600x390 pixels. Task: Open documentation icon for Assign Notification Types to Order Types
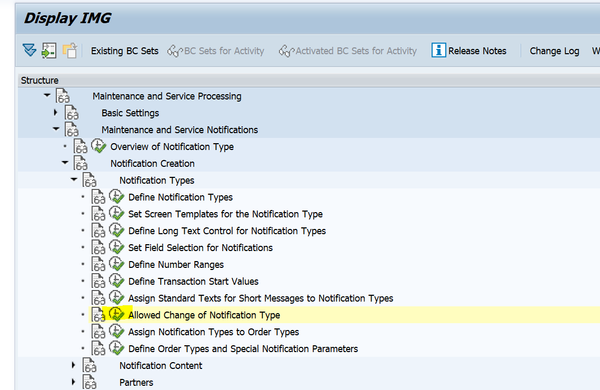pos(98,332)
